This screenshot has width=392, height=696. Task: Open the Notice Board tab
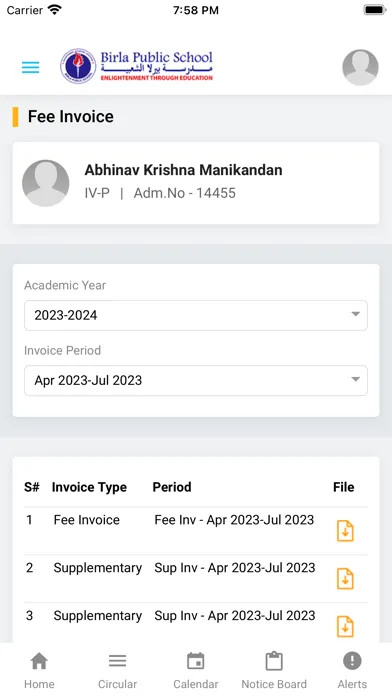274,670
